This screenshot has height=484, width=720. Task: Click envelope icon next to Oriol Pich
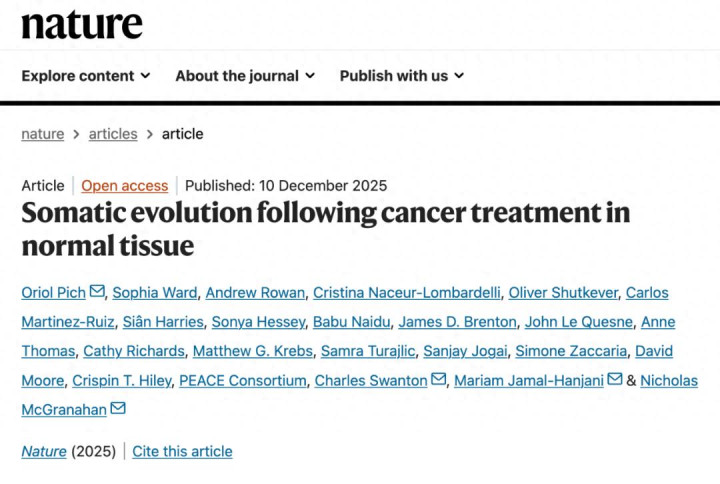[97, 292]
